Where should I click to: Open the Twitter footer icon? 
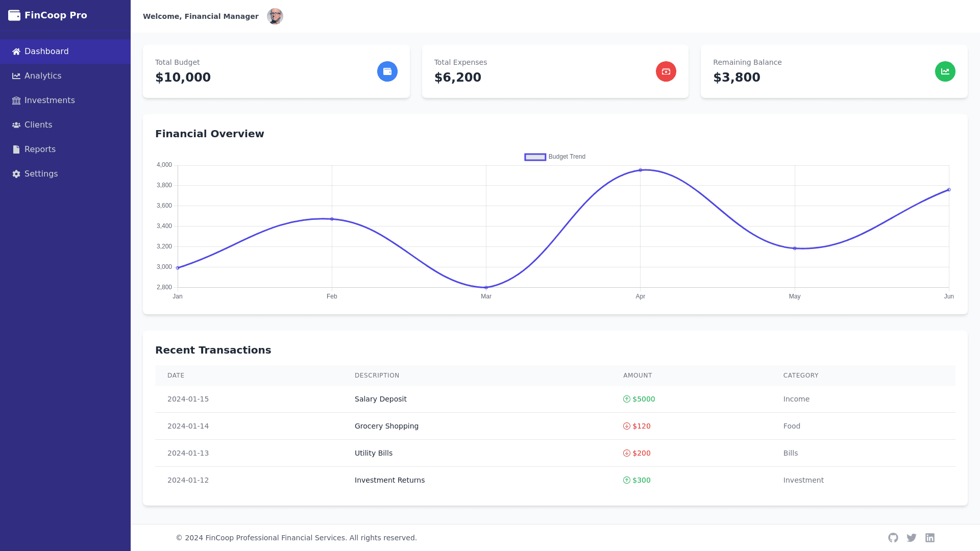pyautogui.click(x=911, y=538)
